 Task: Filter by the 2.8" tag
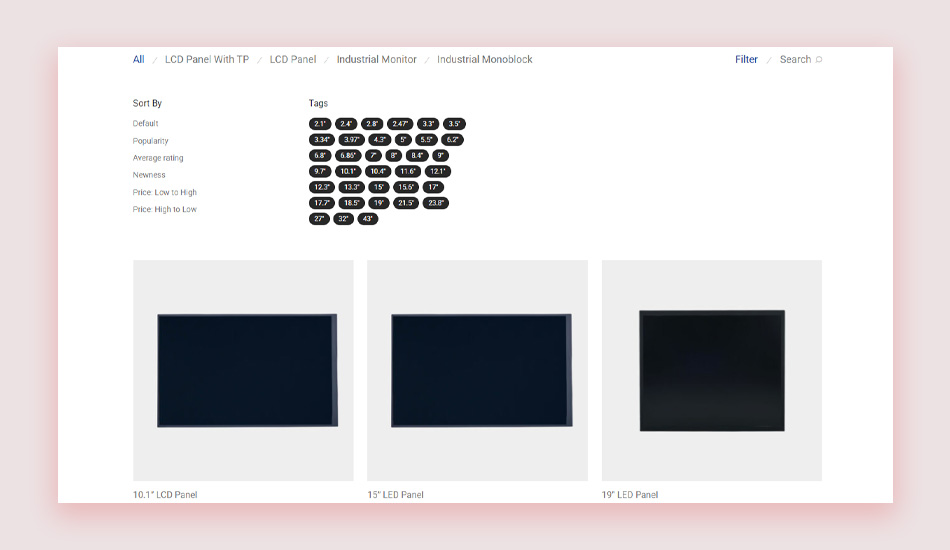[x=372, y=124]
